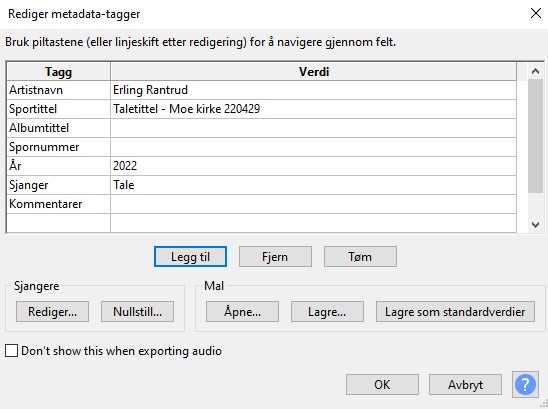Viewport: 548px width, 409px height.
Task: Click the Verdi column header
Action: 313,72
